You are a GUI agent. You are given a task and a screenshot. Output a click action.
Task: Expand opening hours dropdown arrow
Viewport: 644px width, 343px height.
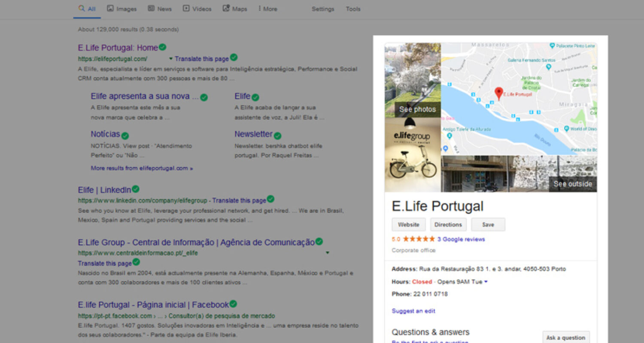pos(486,282)
